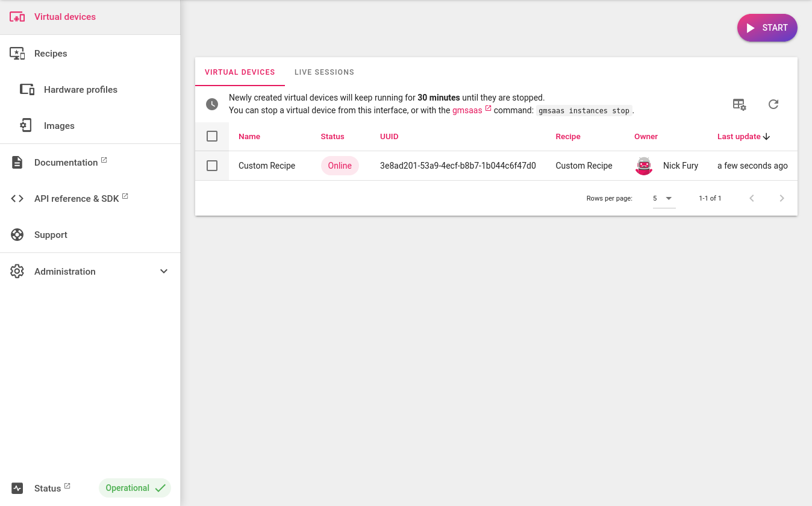Click 'a few seconds ago' cell
Image resolution: width=812 pixels, height=506 pixels.
[x=752, y=166]
